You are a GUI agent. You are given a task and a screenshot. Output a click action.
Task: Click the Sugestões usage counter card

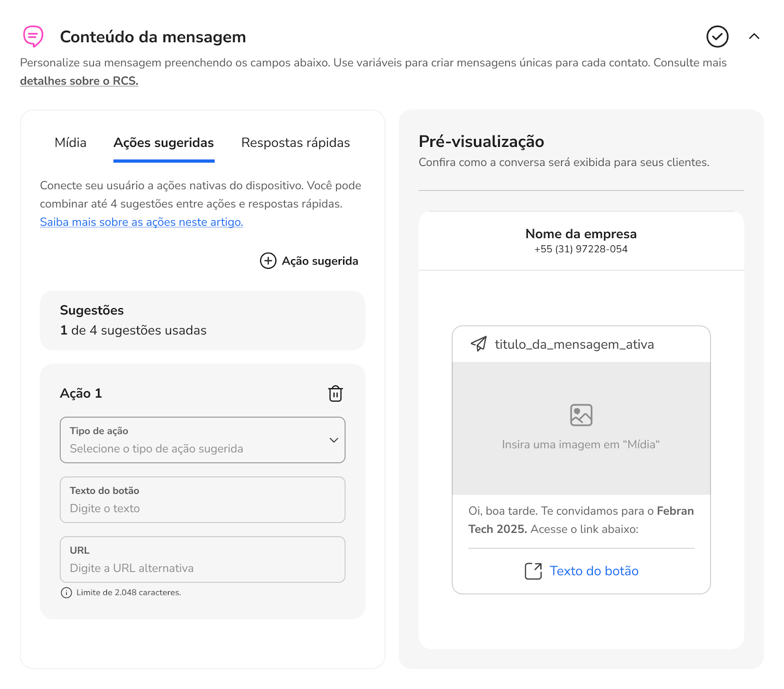[x=202, y=320]
